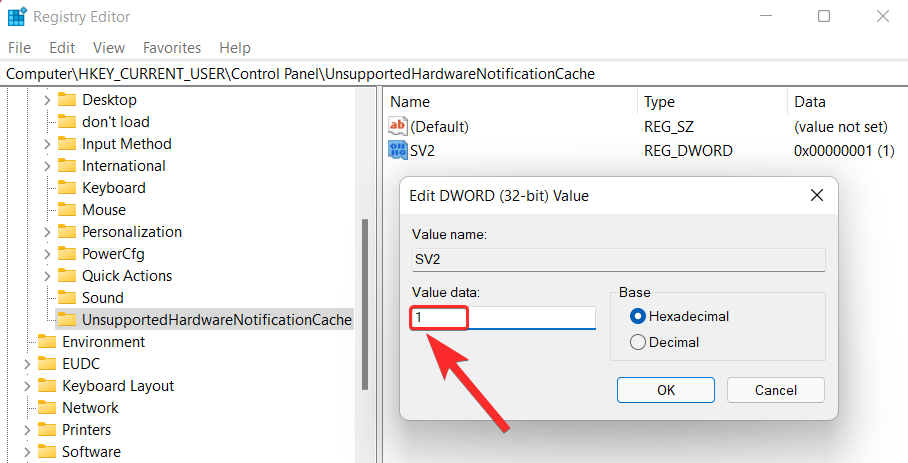
Task: Select the Environment key label in tree
Action: (x=104, y=342)
